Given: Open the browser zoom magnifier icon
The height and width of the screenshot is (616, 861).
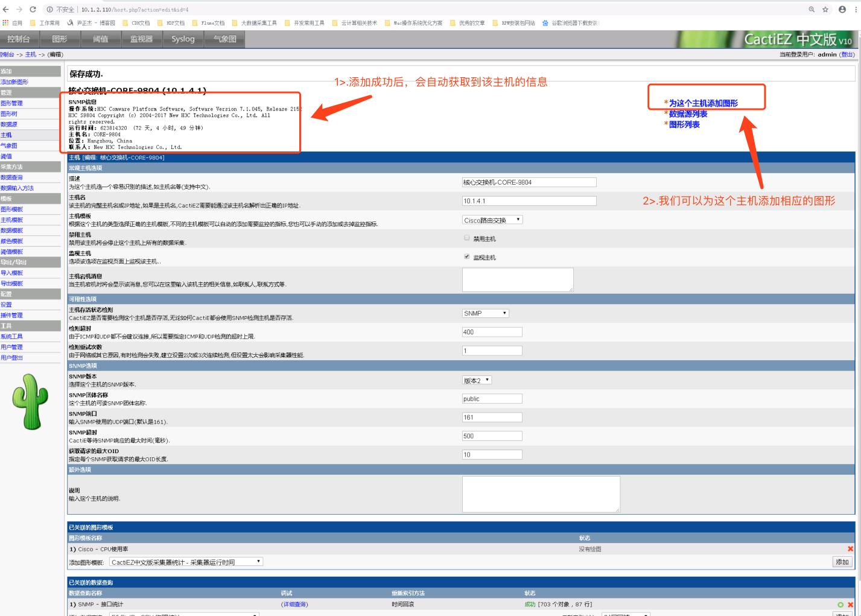Looking at the screenshot, I should point(812,10).
